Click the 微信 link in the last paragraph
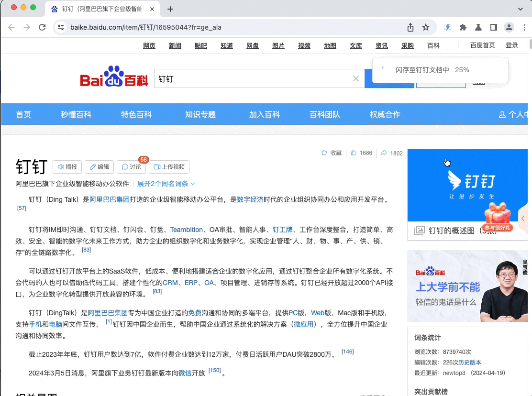 [185, 373]
